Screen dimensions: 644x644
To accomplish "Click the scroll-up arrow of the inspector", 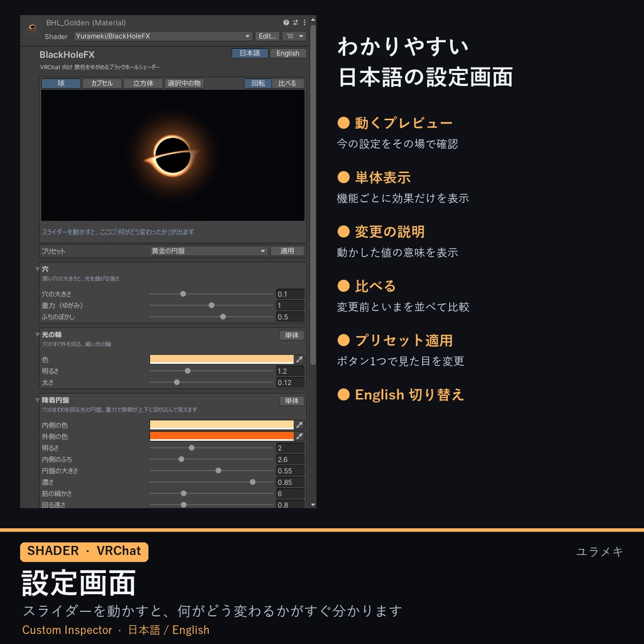I will (313, 19).
